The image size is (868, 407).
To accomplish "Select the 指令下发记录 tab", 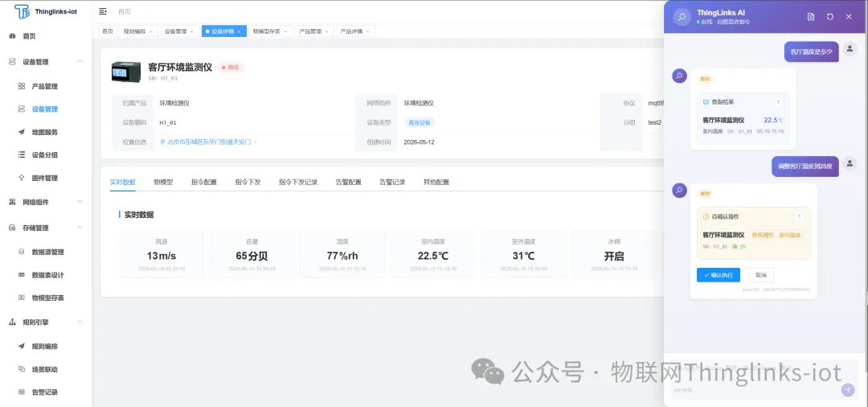I will [298, 182].
